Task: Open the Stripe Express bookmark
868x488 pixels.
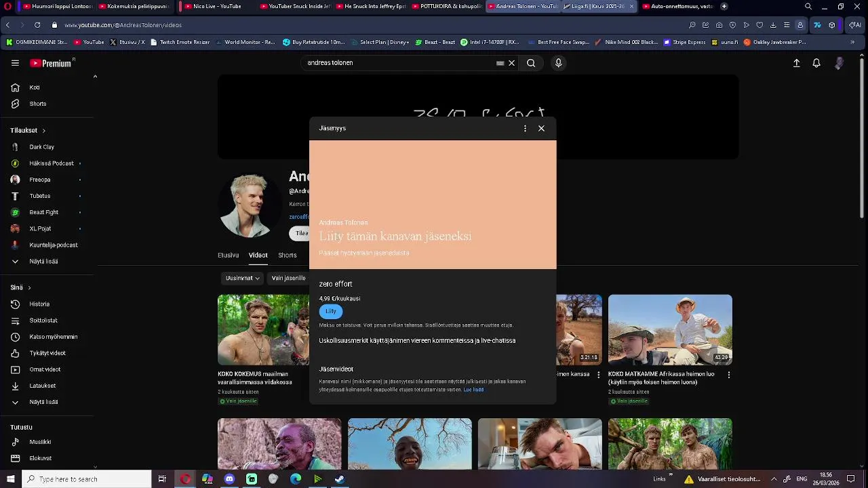Action: pyautogui.click(x=684, y=42)
